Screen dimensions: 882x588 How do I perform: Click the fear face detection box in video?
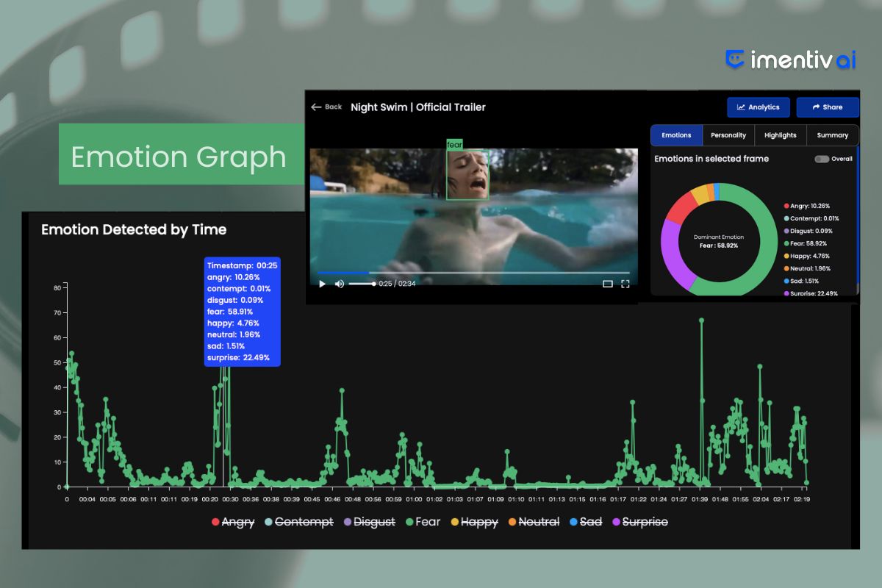pos(467,175)
